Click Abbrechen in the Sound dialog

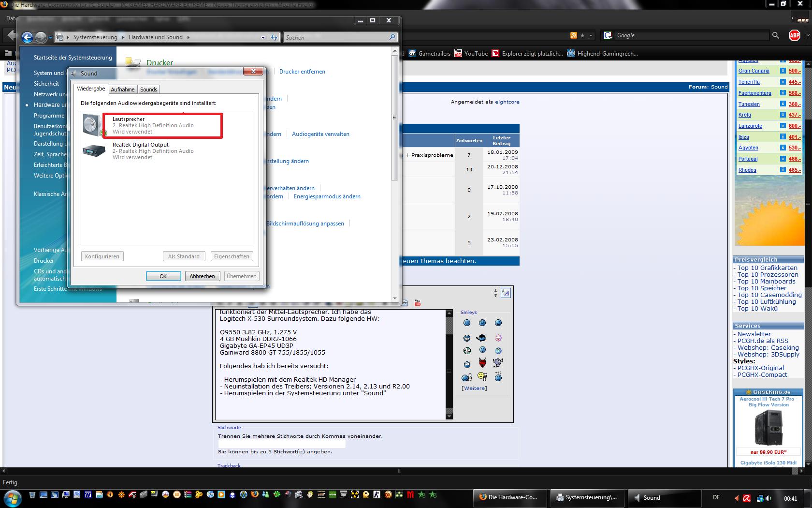(x=202, y=276)
